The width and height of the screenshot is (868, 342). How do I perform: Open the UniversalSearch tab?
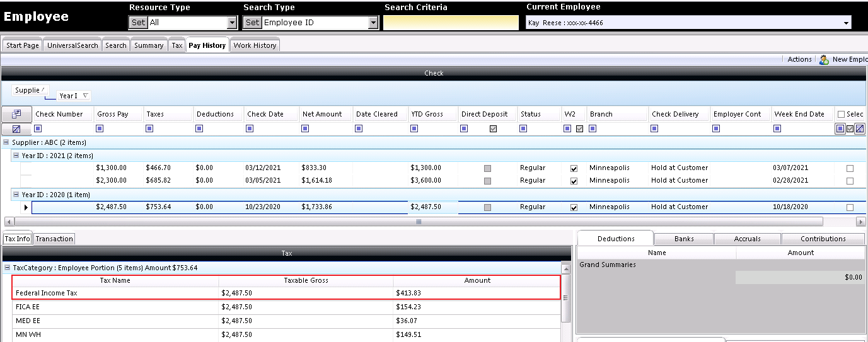click(x=72, y=45)
